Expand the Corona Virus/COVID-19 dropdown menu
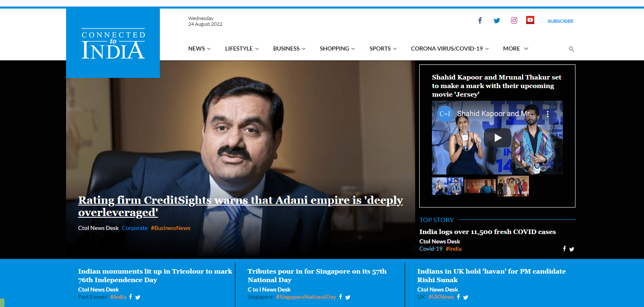644x307 pixels. pos(450,49)
